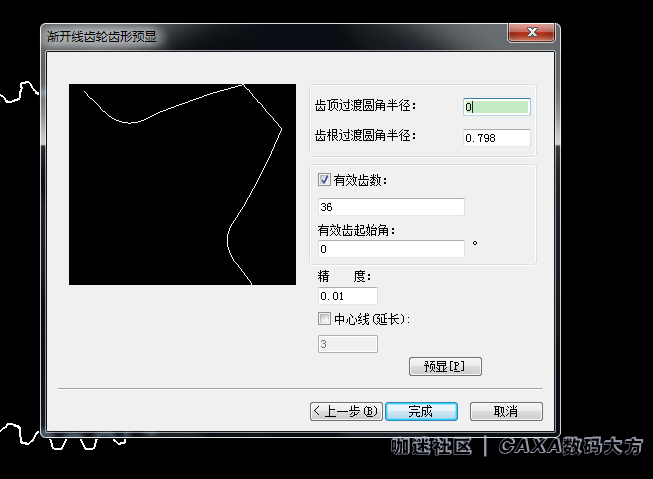Go back with the 上一步(B) button
653x479 pixels.
[x=345, y=411]
